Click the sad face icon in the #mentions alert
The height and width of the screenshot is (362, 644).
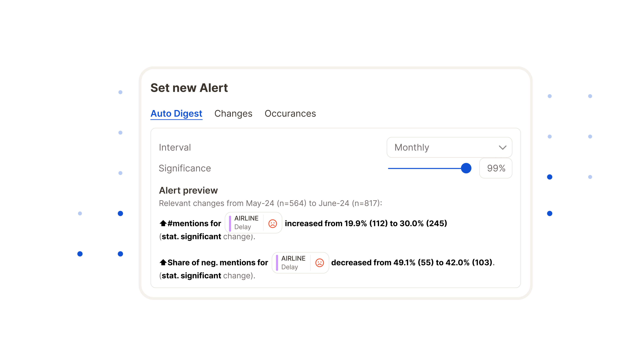coord(273,223)
